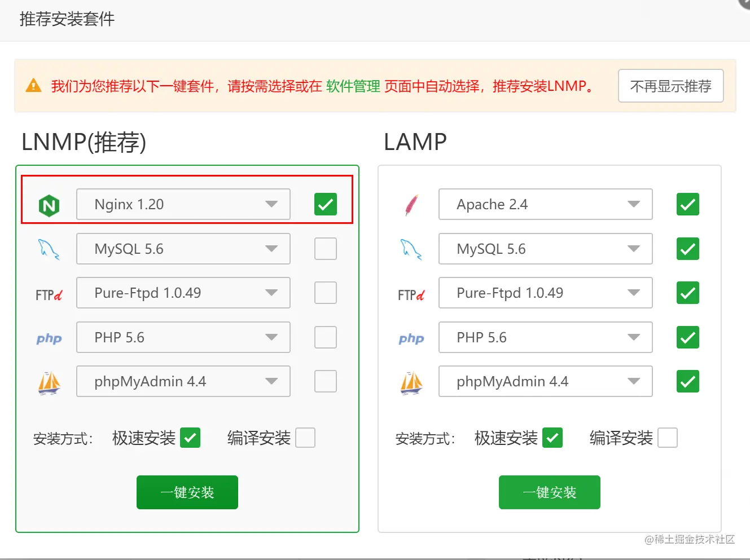Open the Pure-Ftpd 1.0.49 dropdown in LAMP

tap(546, 293)
